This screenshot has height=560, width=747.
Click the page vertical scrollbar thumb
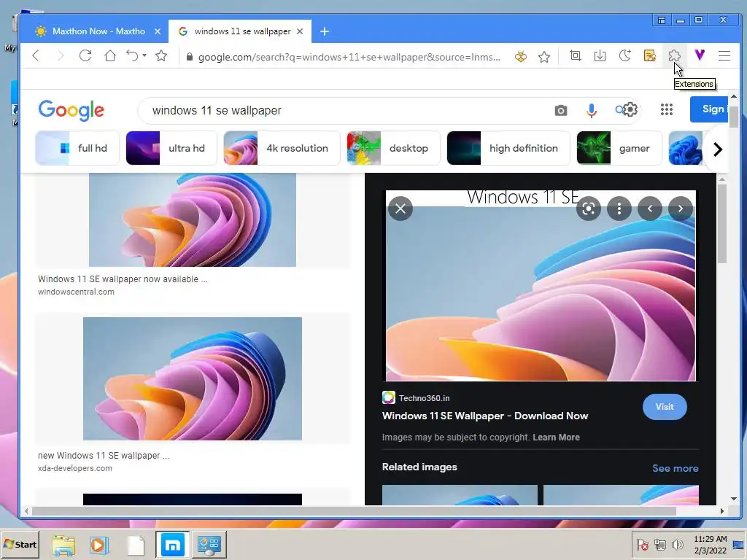pos(734,117)
